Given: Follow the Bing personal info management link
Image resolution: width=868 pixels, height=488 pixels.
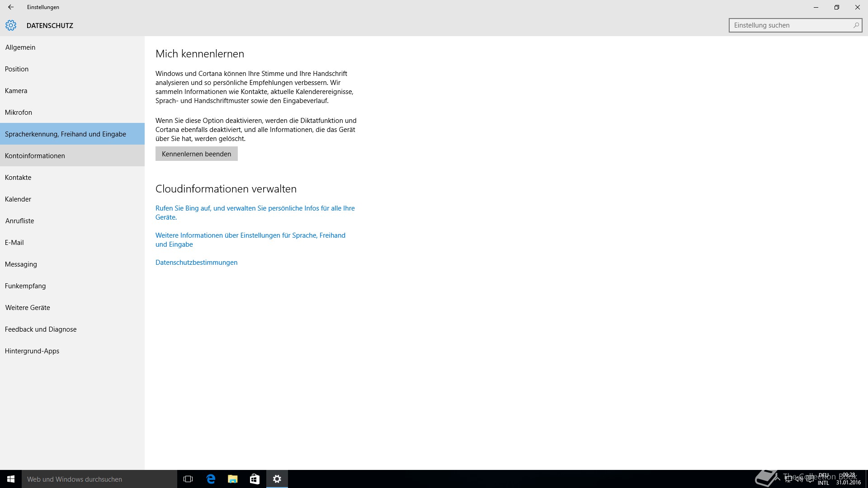Looking at the screenshot, I should (x=255, y=208).
